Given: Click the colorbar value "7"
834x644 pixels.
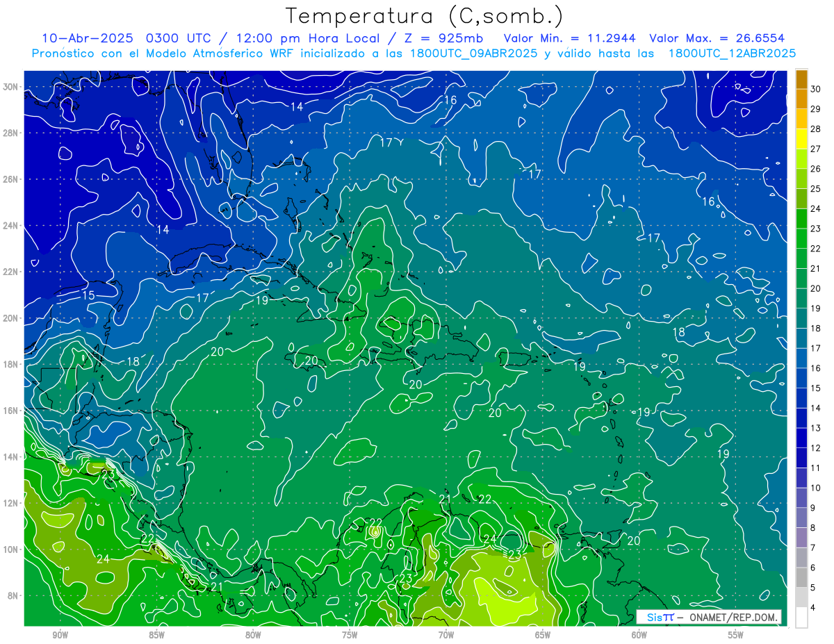Looking at the screenshot, I should tap(813, 547).
